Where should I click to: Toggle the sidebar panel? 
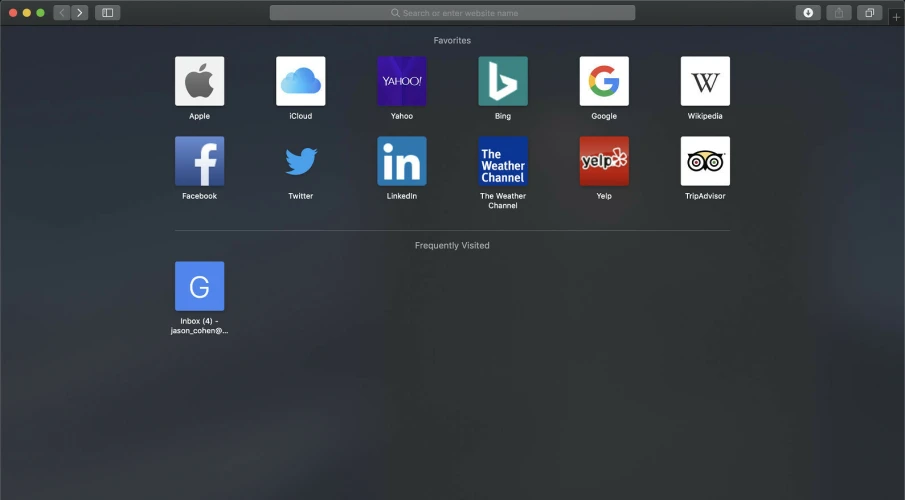(x=107, y=13)
